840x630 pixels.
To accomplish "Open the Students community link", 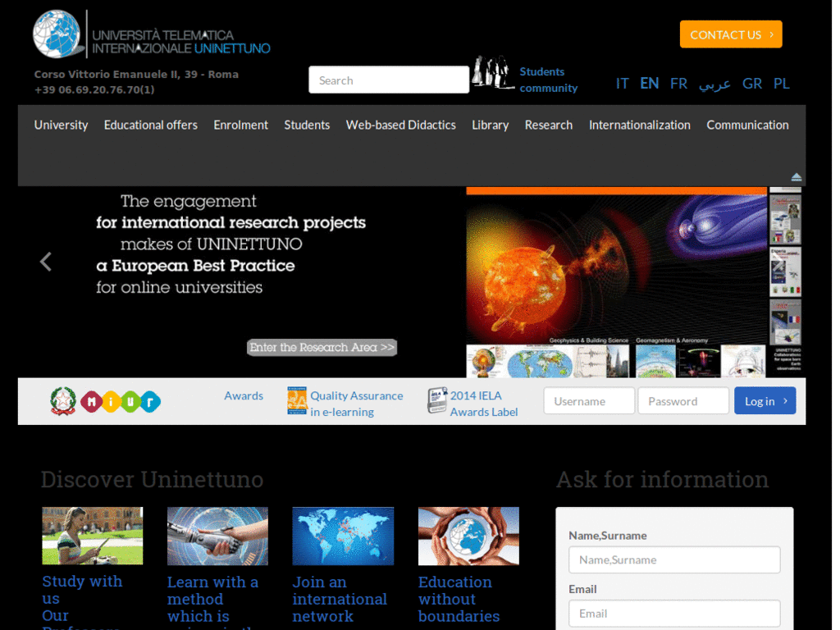I will (549, 80).
